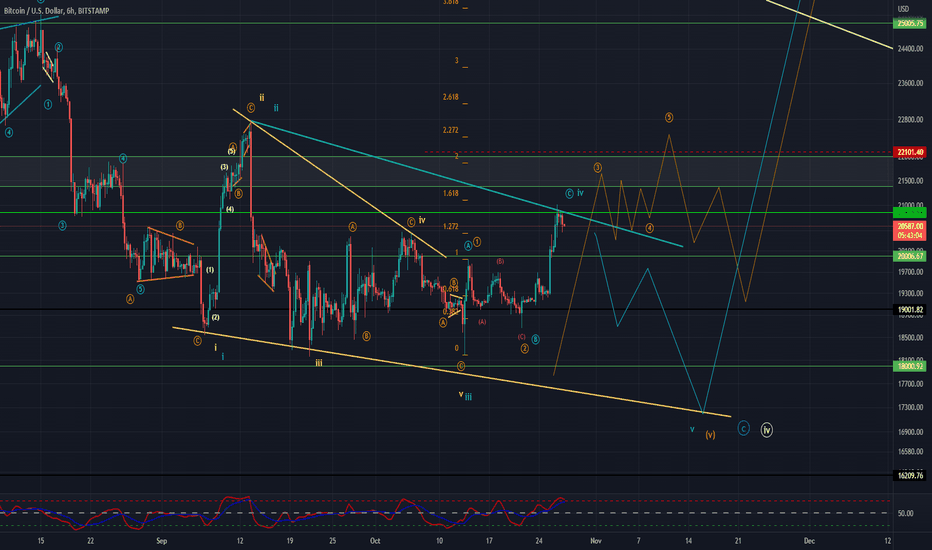
Task: Select the black 16209.76 price label
Action: click(910, 475)
